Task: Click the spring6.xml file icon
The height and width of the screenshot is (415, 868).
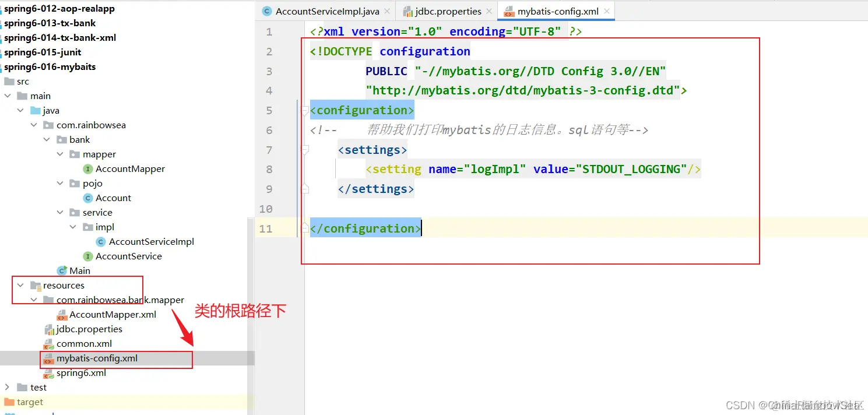Action: (49, 373)
